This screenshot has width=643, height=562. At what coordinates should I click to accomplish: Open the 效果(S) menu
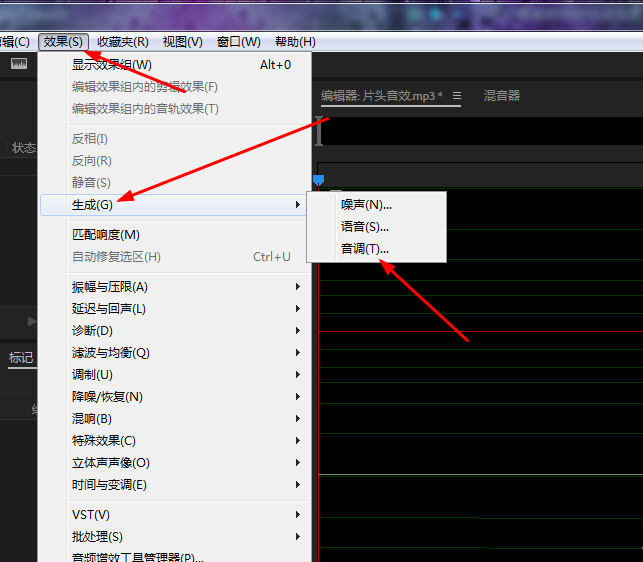point(63,42)
